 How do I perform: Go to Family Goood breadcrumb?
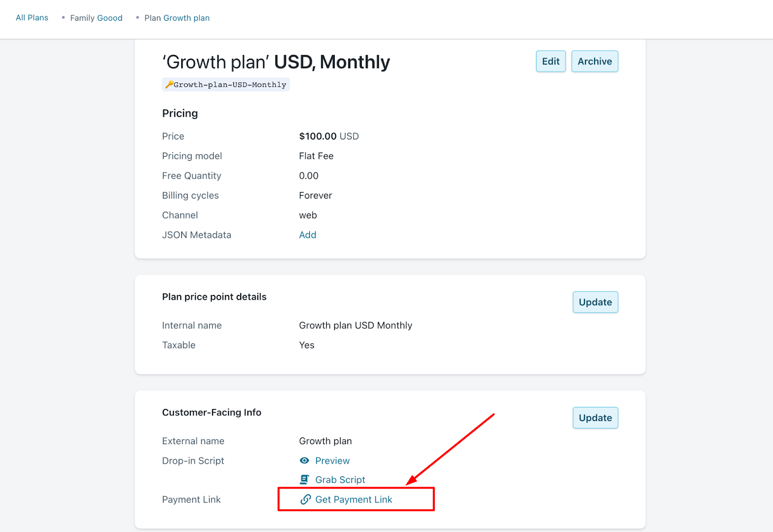96,18
